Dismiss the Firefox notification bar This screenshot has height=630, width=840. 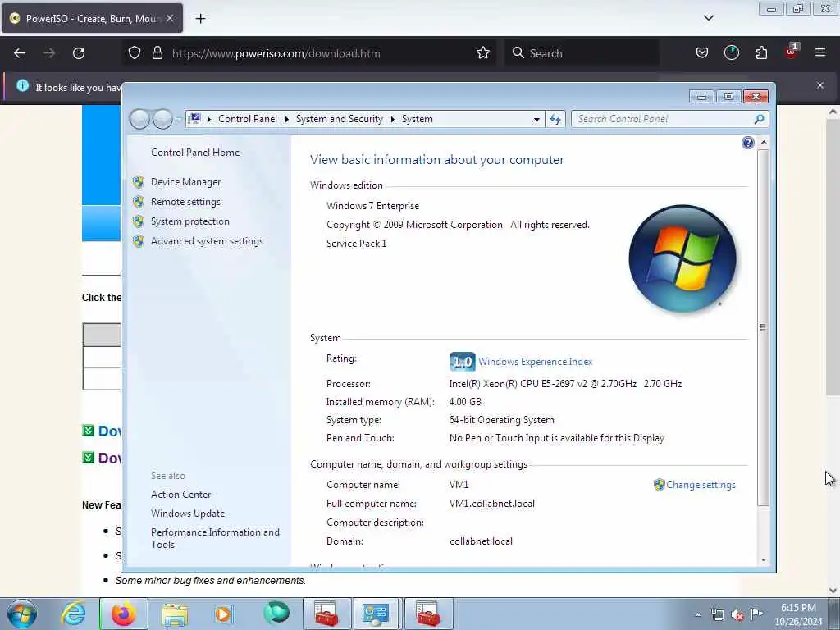820,85
